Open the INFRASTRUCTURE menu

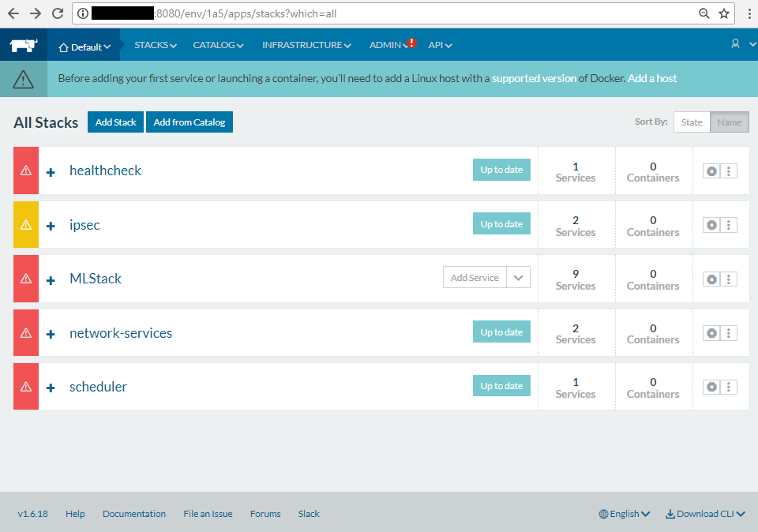[x=306, y=45]
